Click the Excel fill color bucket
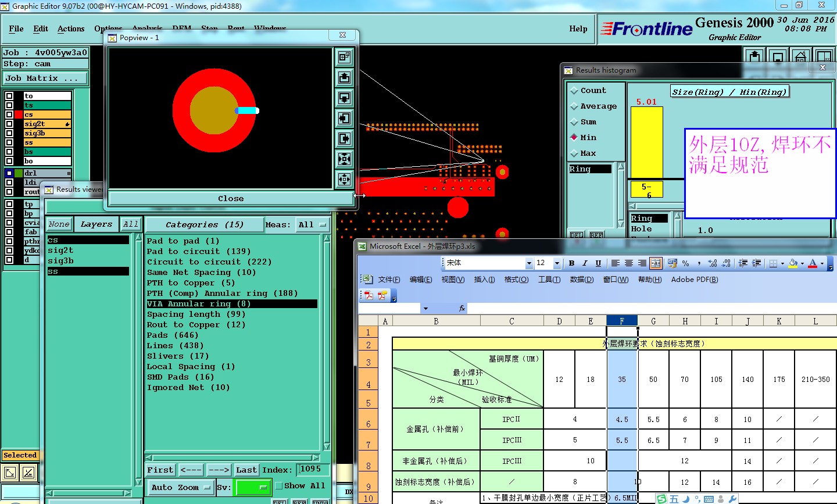Viewport: 837px width, 504px height. coord(793,263)
